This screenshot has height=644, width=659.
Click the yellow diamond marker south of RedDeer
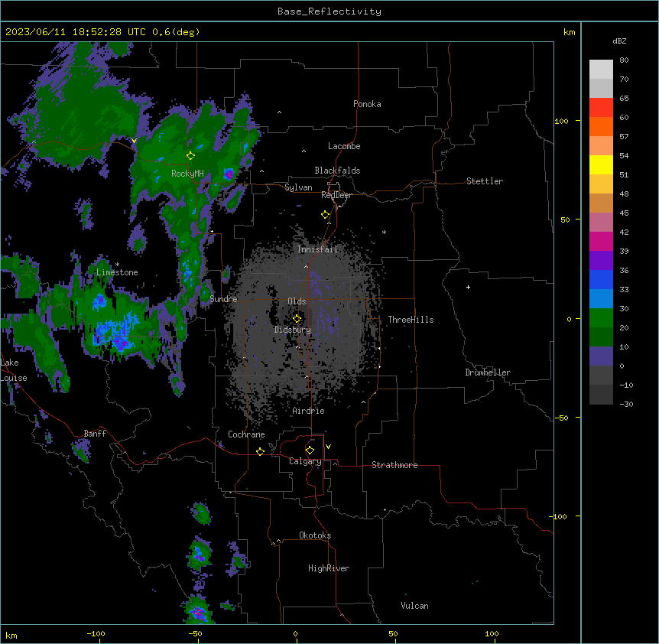[x=326, y=215]
